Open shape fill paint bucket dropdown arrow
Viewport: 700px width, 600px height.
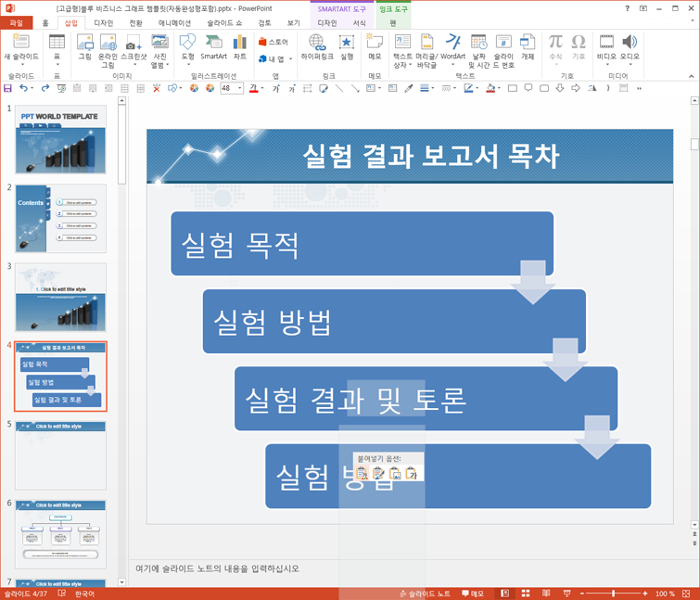tap(499, 88)
